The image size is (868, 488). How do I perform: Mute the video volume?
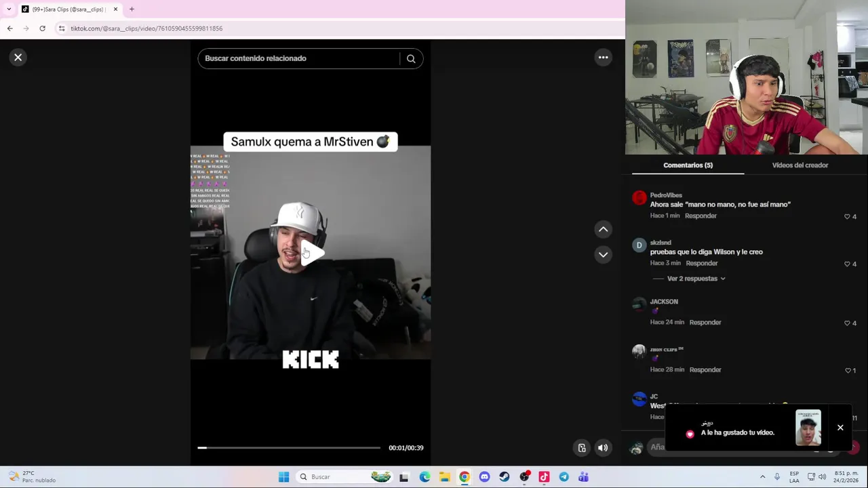603,448
